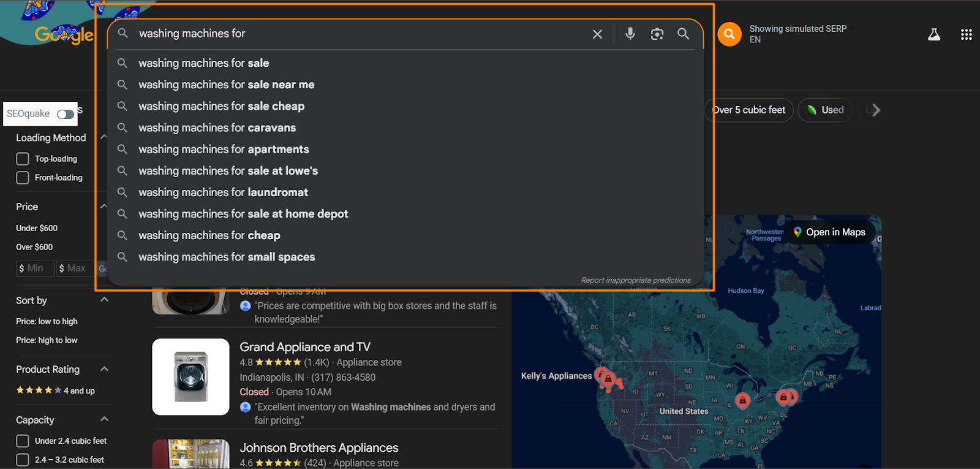Click the Used filter leaf icon
The image size is (980, 469).
[x=812, y=110]
